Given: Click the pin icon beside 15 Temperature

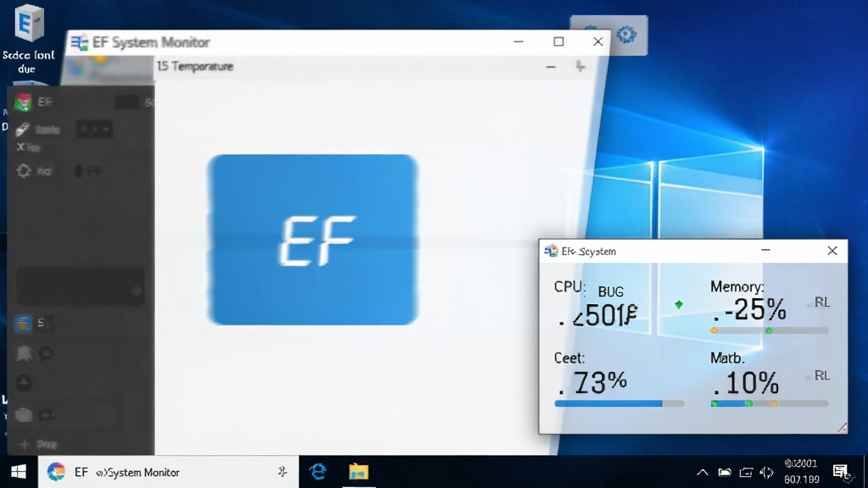Looking at the screenshot, I should click(x=580, y=66).
